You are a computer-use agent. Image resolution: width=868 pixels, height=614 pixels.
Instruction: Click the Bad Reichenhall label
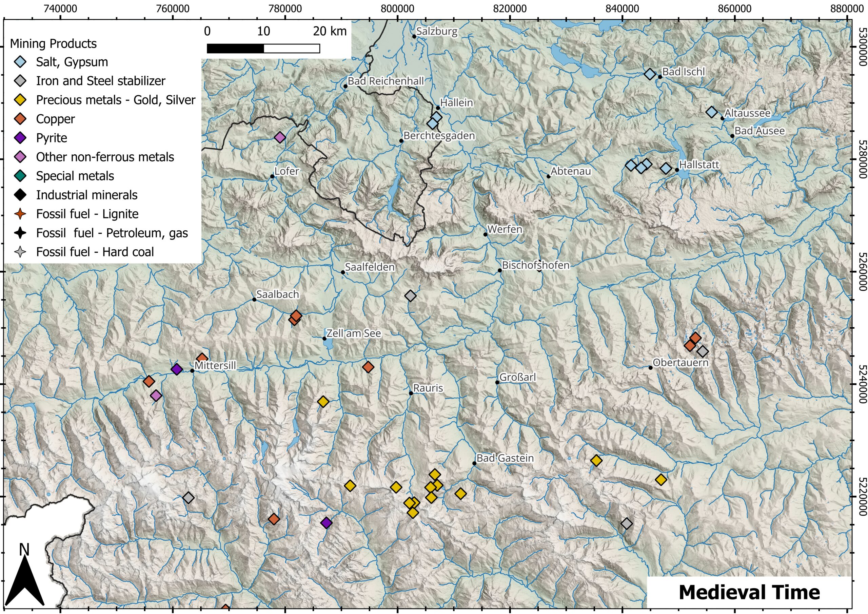pyautogui.click(x=386, y=81)
